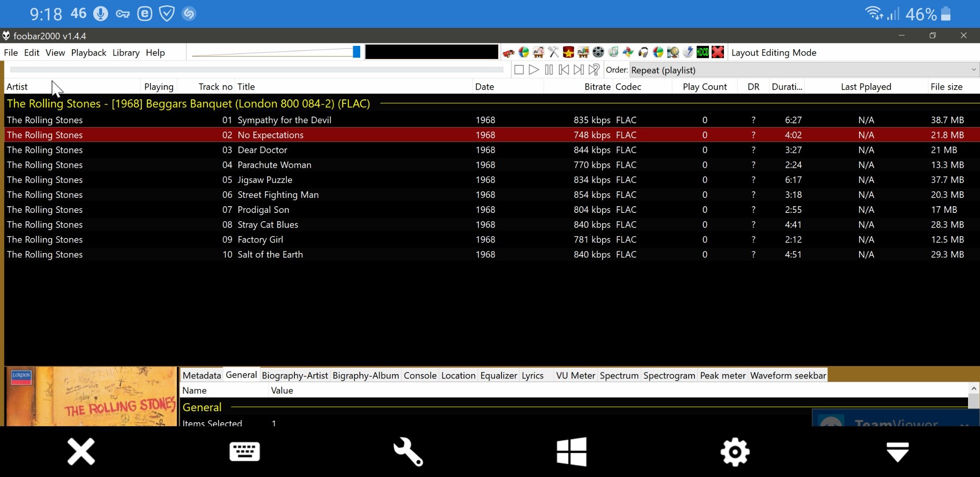Select the General tab
980x477 pixels.
tap(241, 375)
